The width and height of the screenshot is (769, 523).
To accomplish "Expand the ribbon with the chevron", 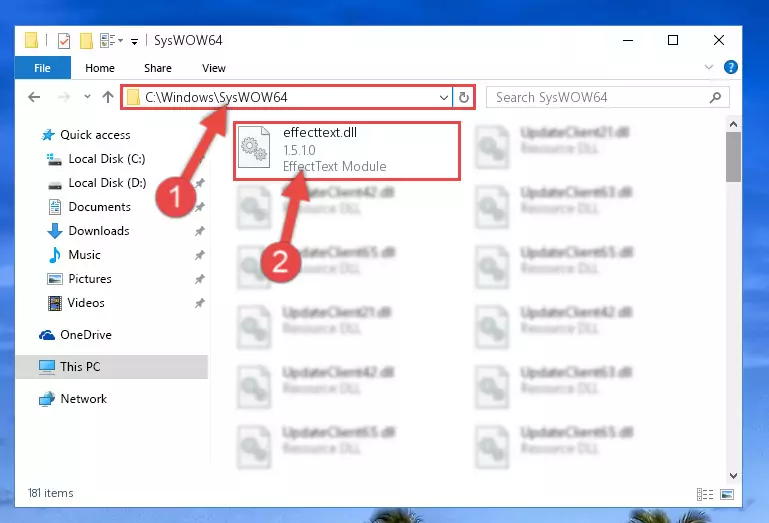I will [x=709, y=67].
